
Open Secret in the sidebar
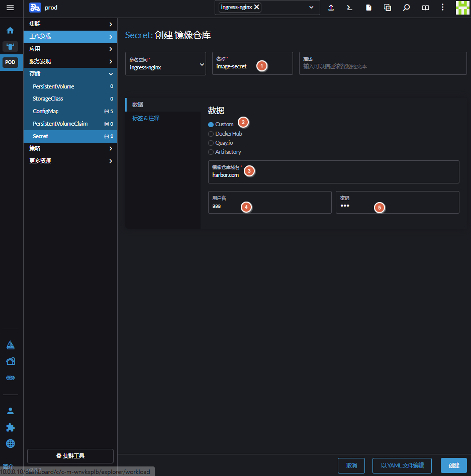click(70, 136)
